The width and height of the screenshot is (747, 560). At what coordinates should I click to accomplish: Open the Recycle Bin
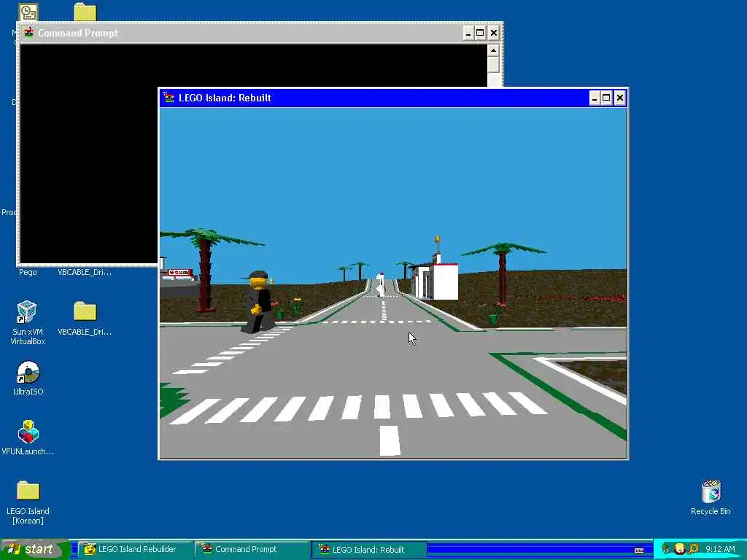point(711,497)
